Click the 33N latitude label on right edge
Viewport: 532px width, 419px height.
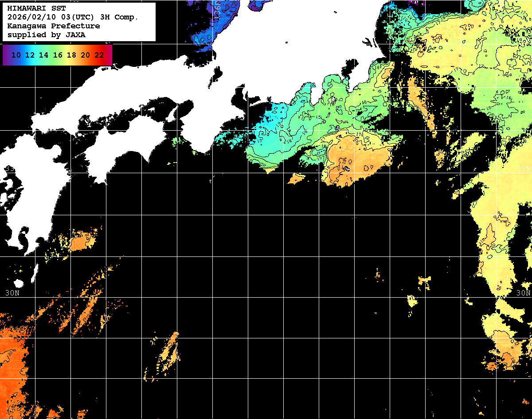[523, 168]
